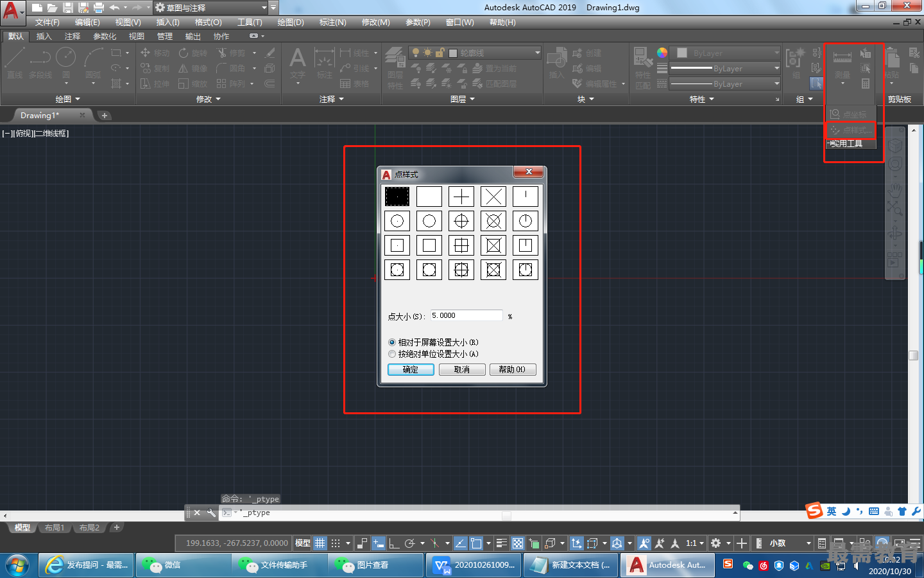
Task: Choose the Scale (缩放) tool
Action: click(193, 83)
